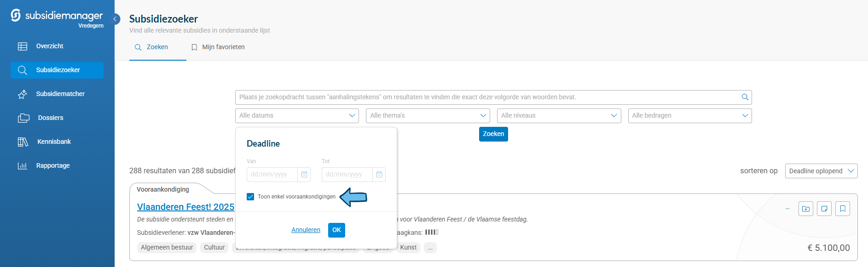
Task: Confirm the deadline filter with OK
Action: click(336, 230)
